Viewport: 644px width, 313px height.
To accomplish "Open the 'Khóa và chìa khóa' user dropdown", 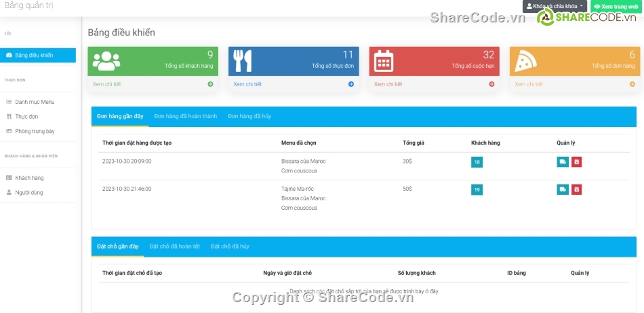I will pos(555,6).
